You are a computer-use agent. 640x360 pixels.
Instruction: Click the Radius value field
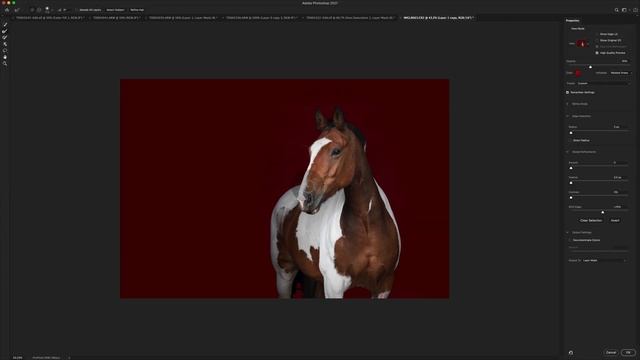tap(619, 127)
